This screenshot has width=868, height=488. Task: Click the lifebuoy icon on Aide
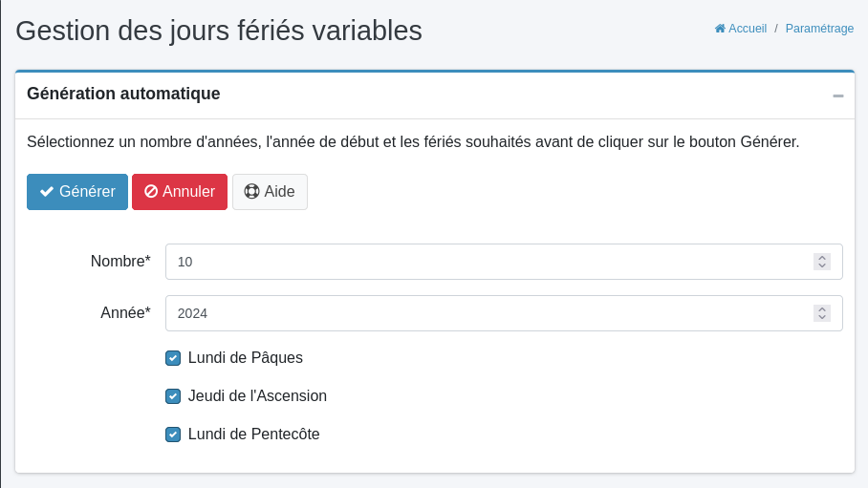251,192
